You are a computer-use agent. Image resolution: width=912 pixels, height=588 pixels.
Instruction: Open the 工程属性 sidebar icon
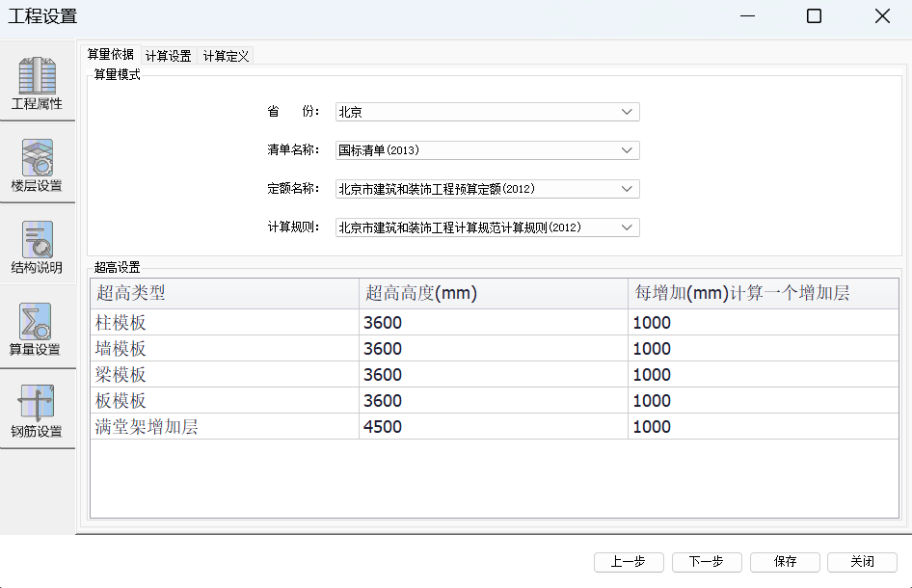37,82
